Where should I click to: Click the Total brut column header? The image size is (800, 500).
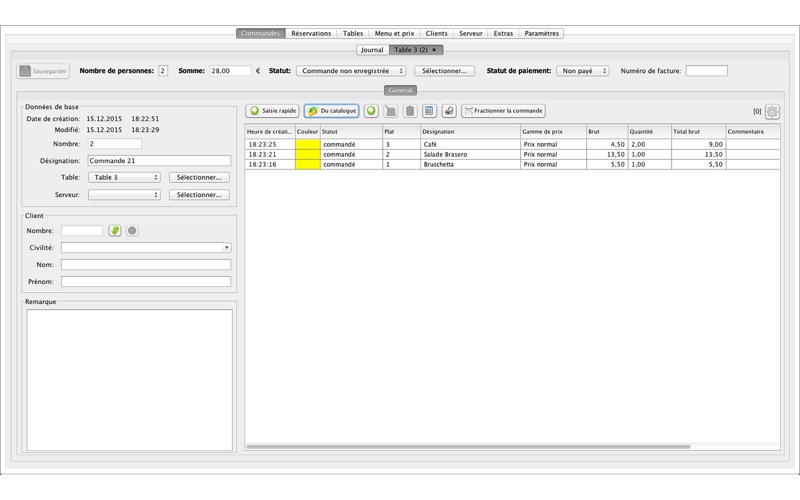[x=698, y=132]
